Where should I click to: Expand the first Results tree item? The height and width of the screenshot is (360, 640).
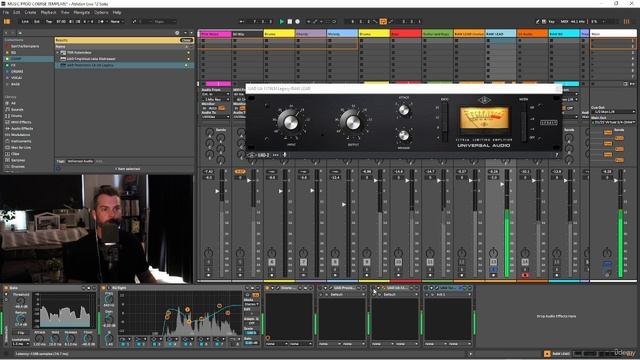point(58,53)
